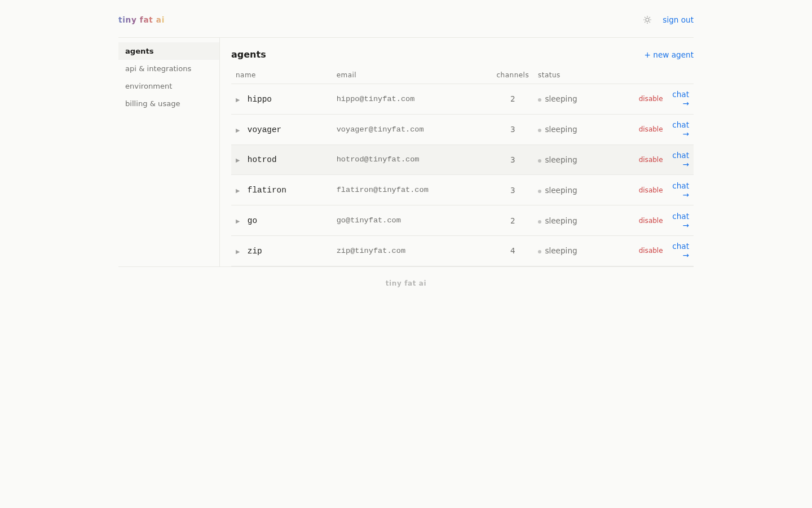This screenshot has height=508, width=812.
Task: Disable the zip agent
Action: point(651,250)
